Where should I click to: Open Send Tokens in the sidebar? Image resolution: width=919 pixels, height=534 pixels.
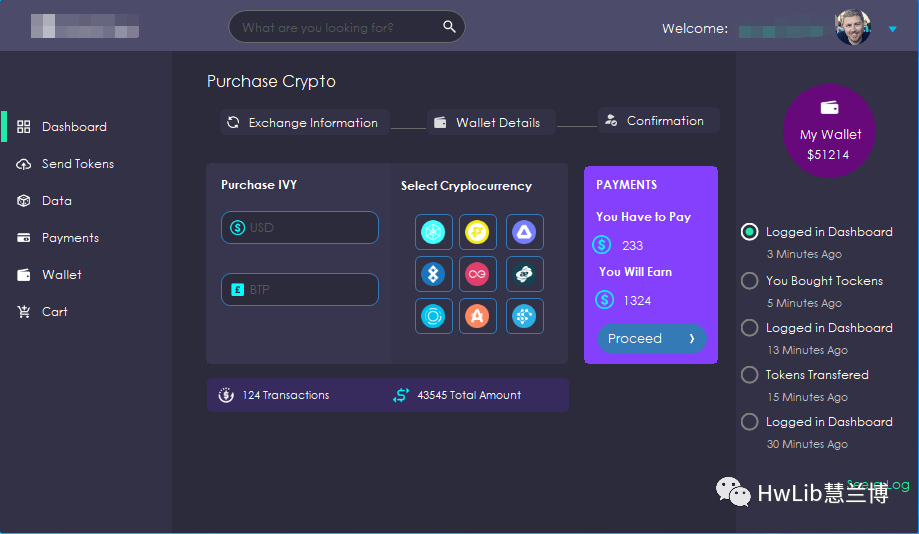tap(77, 164)
